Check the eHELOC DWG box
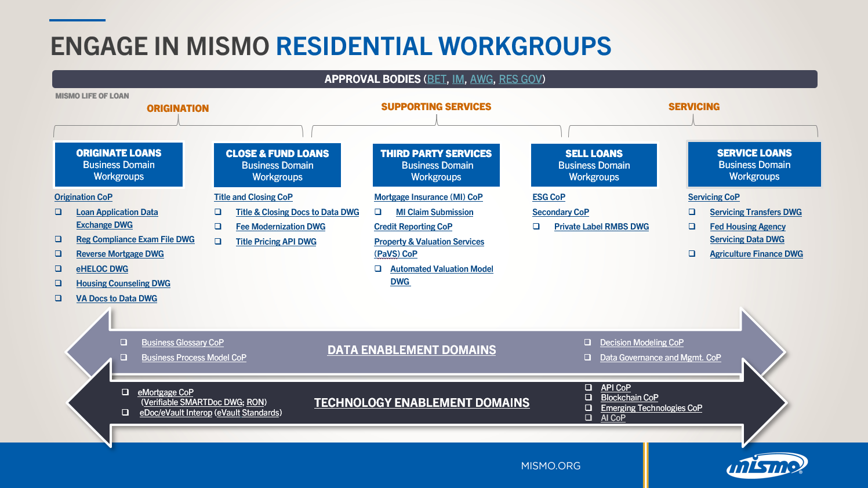This screenshot has width=868, height=488. pyautogui.click(x=59, y=268)
